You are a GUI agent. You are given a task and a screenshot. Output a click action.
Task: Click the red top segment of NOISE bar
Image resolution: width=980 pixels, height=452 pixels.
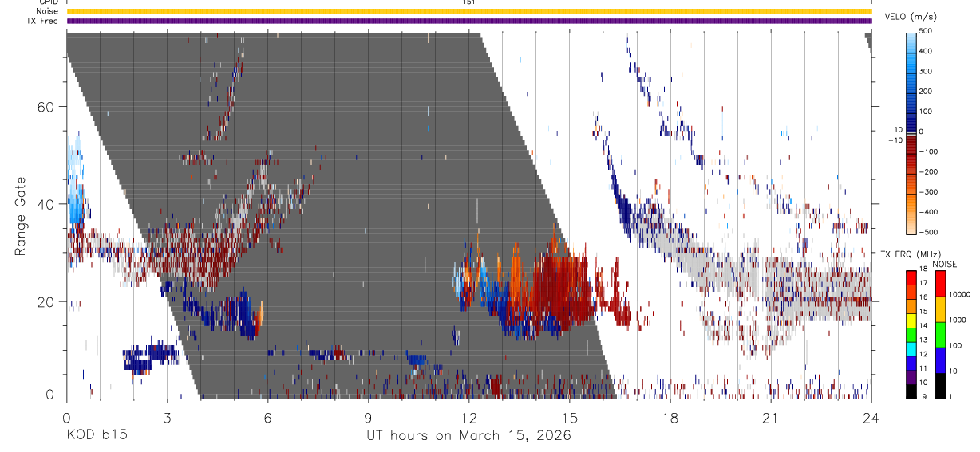coord(940,284)
